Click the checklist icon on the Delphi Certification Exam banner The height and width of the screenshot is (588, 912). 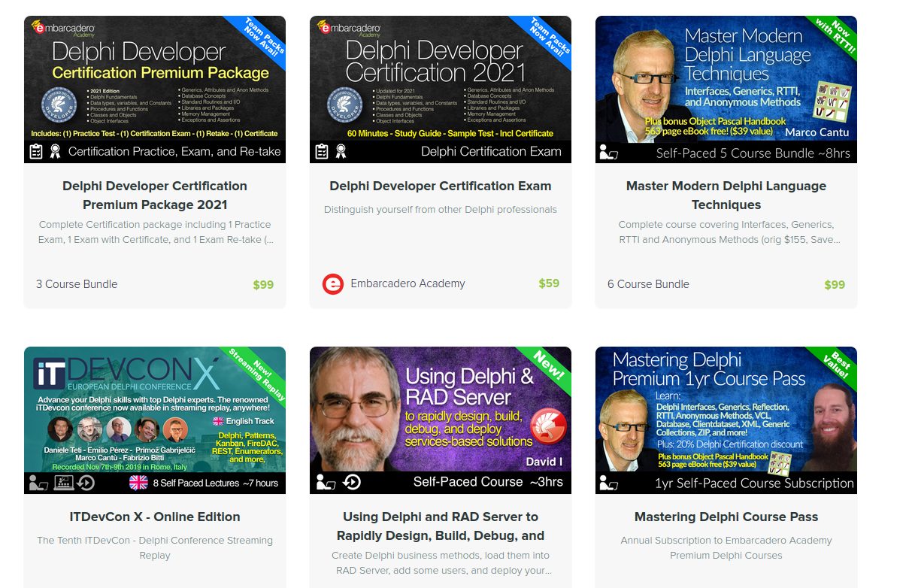(x=321, y=151)
